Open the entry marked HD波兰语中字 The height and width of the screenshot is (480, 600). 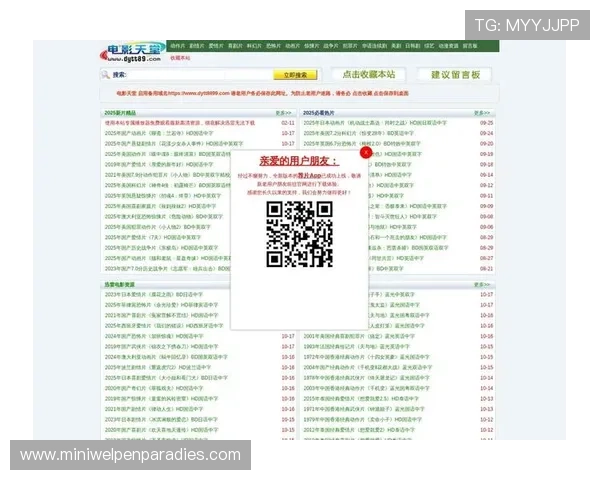click(x=158, y=367)
